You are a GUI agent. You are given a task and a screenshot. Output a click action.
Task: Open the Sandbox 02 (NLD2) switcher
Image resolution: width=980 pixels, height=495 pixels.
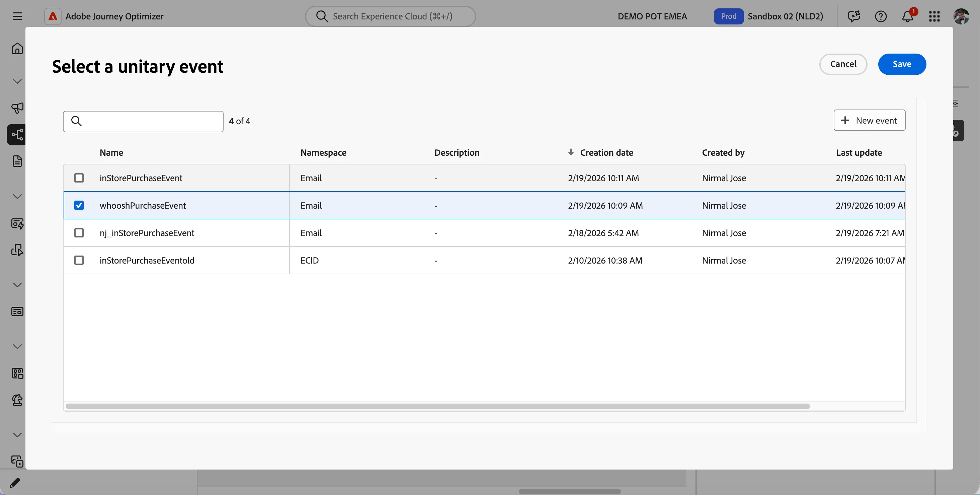pos(785,16)
